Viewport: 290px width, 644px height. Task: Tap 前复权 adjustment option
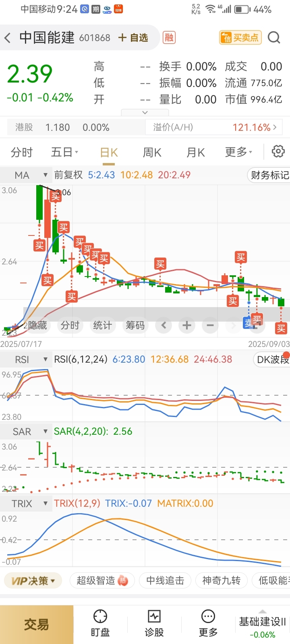(68, 175)
